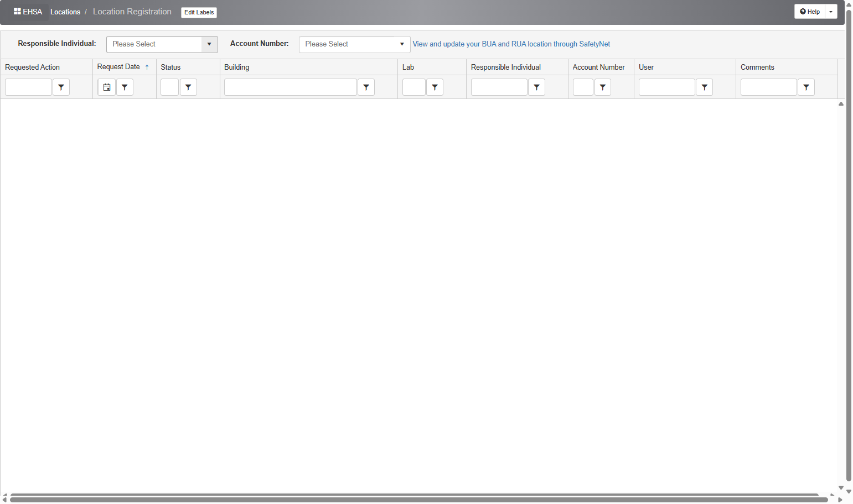Sort by Responsible Individual column header
853x504 pixels.
pos(506,67)
